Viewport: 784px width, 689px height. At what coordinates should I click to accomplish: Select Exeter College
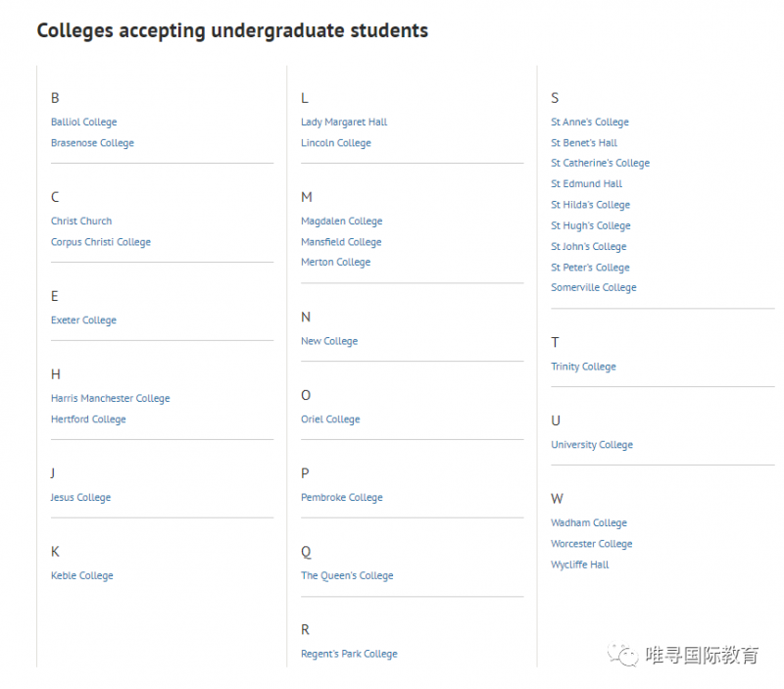pyautogui.click(x=83, y=320)
